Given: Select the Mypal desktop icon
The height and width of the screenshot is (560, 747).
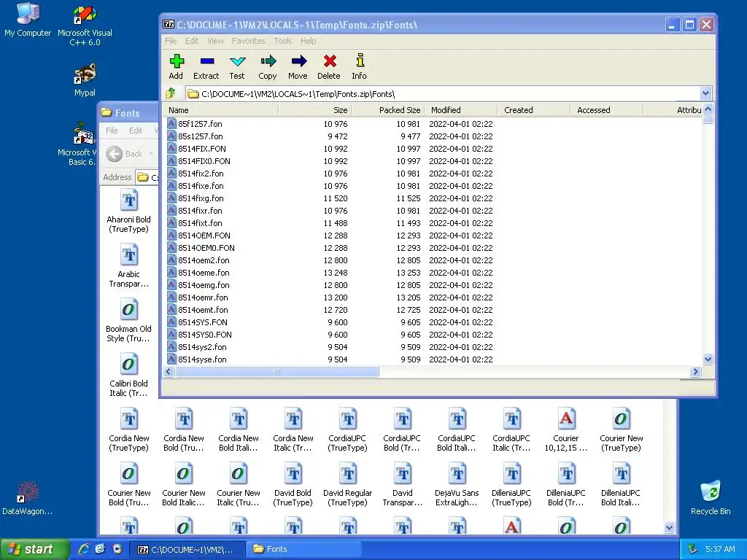Looking at the screenshot, I should tap(85, 80).
